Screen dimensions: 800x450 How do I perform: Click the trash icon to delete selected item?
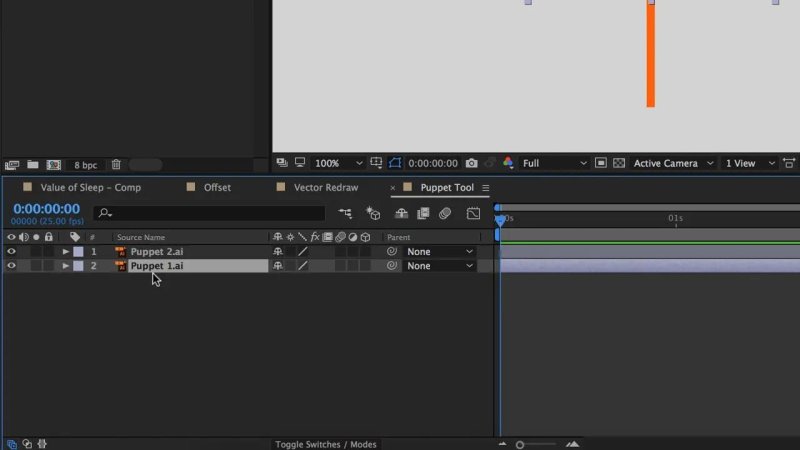(116, 164)
